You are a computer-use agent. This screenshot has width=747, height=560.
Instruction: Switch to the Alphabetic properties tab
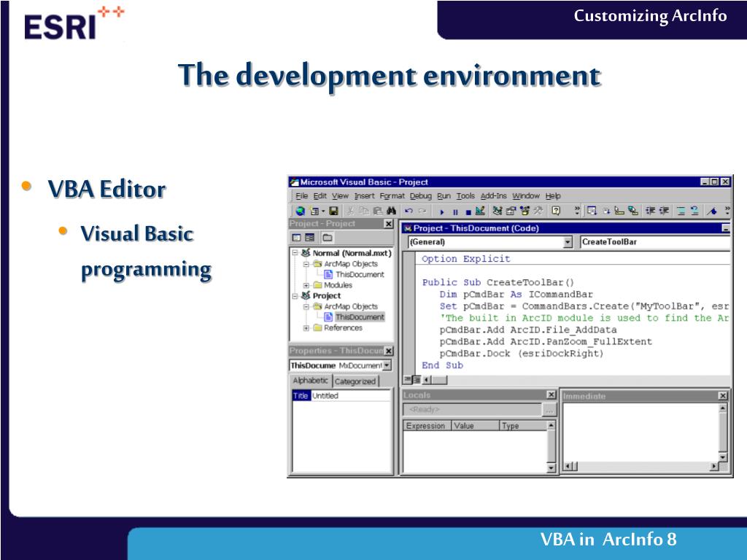point(311,381)
